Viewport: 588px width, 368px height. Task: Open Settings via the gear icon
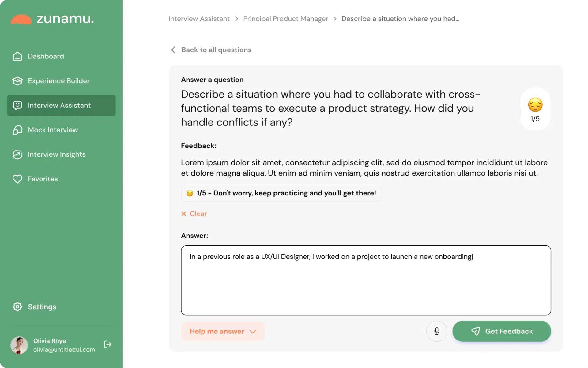pyautogui.click(x=17, y=307)
